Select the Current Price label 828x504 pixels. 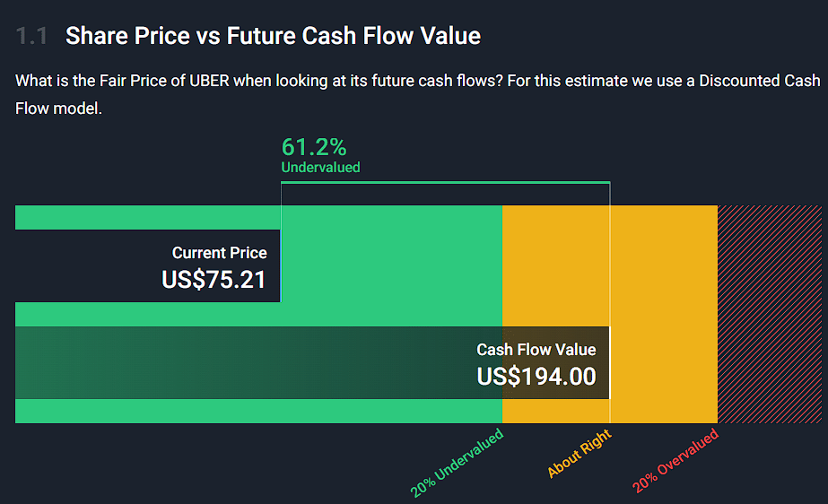pyautogui.click(x=219, y=254)
